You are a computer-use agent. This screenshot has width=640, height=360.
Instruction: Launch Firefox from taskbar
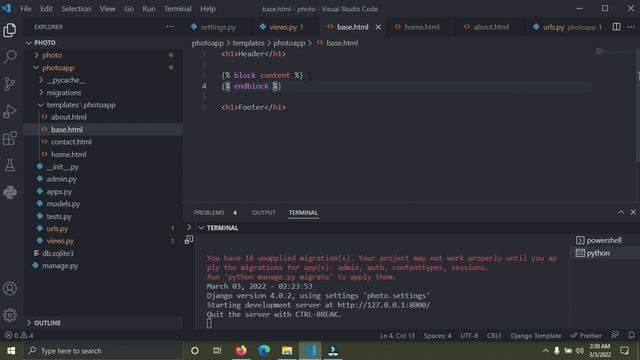[x=241, y=351]
